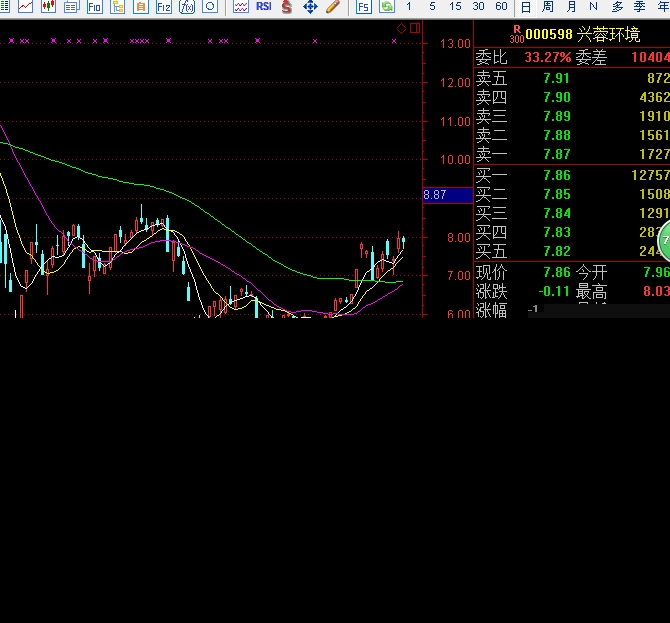Toggle the red split-panel layout icon

(x=415, y=28)
